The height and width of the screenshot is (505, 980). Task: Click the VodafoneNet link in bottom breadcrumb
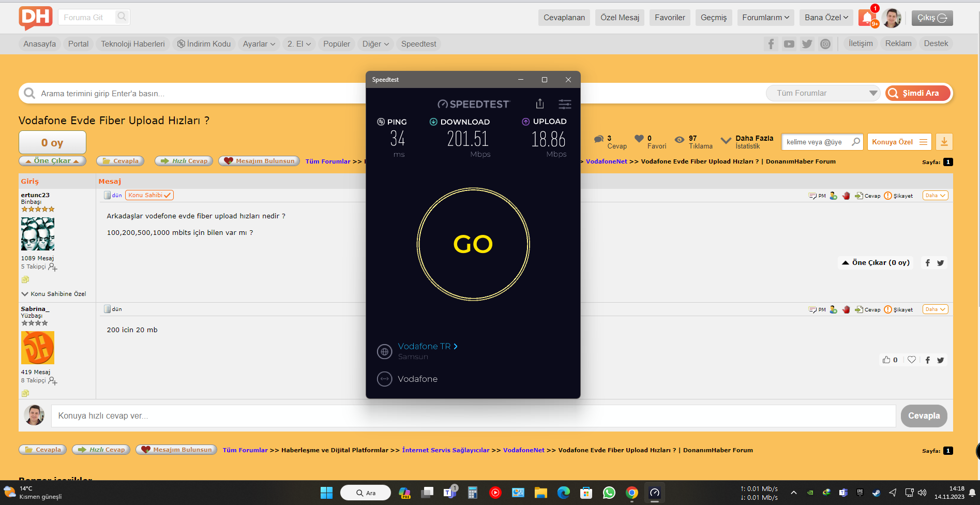[x=523, y=450]
